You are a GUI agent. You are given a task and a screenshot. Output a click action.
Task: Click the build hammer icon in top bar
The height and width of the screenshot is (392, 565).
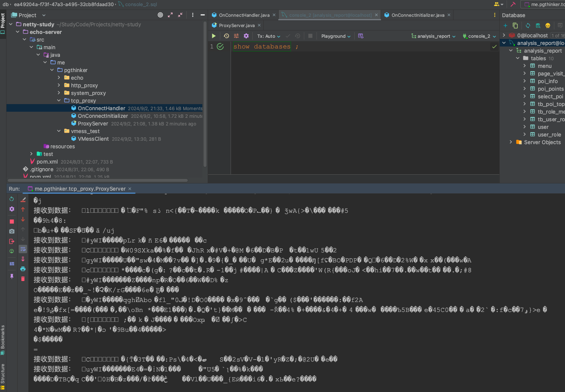coord(513,5)
